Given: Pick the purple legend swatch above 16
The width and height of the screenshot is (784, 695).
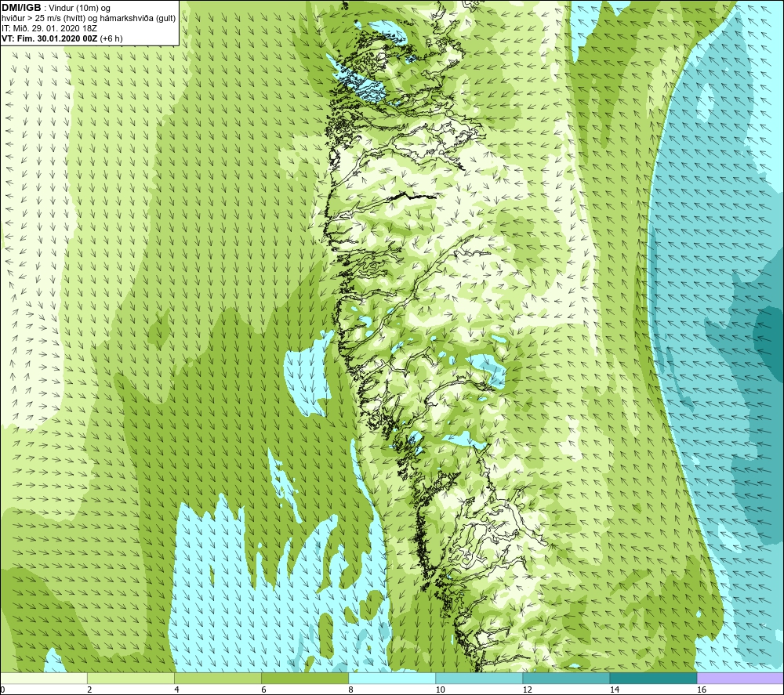Looking at the screenshot, I should [740, 678].
